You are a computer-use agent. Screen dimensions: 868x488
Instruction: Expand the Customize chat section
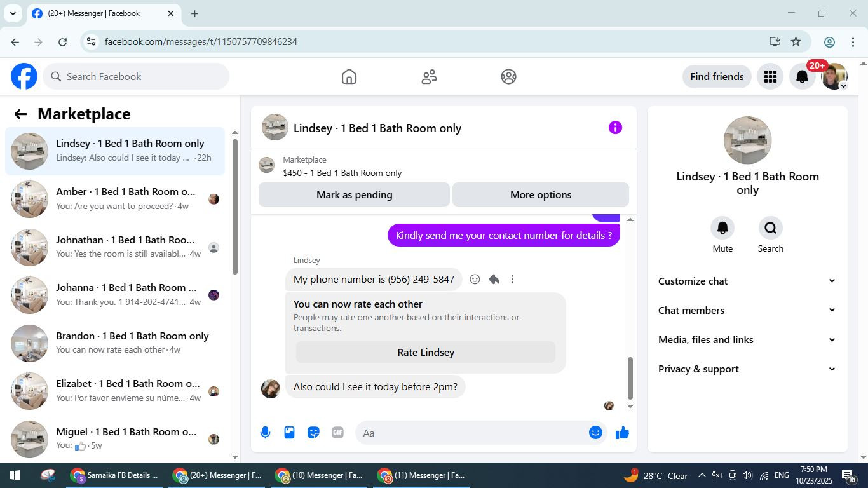click(747, 281)
